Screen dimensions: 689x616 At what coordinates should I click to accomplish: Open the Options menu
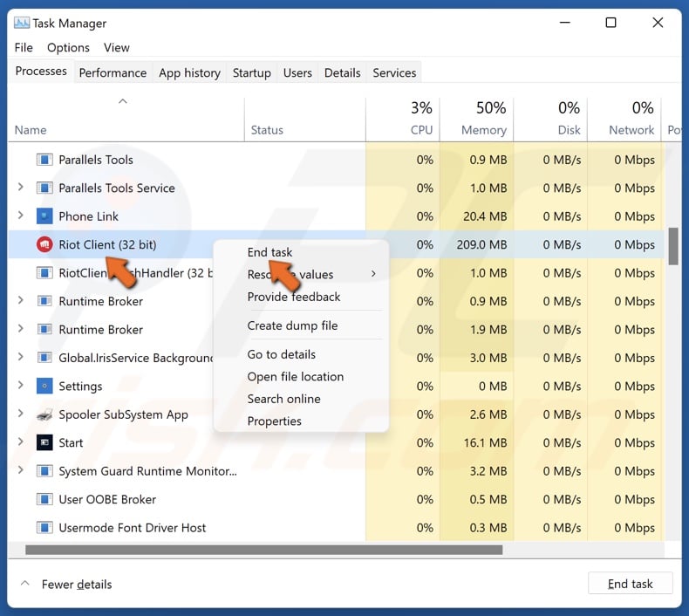68,47
